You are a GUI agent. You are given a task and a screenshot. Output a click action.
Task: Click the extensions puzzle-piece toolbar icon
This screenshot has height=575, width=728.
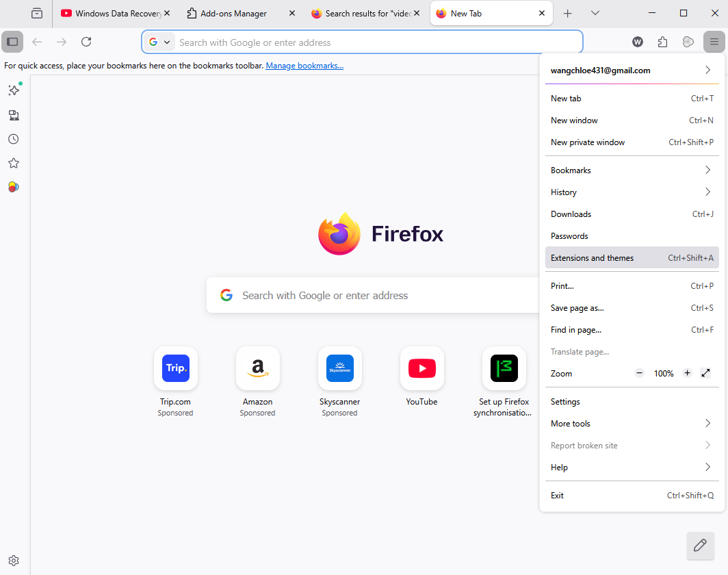[662, 42]
